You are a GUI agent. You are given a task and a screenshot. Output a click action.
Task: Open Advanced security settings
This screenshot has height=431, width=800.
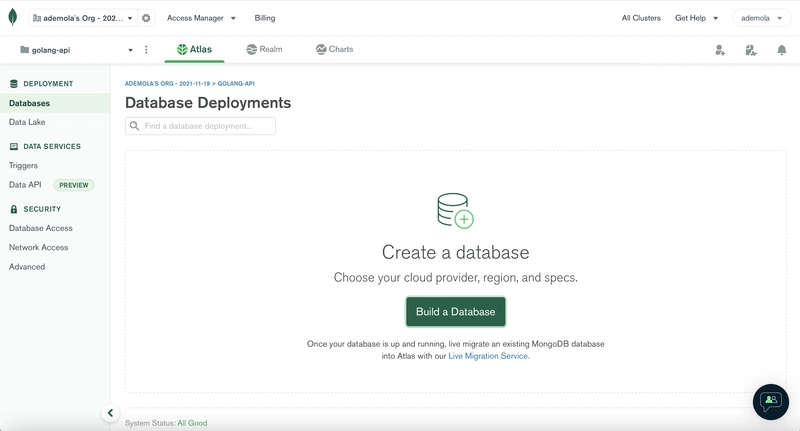coord(27,267)
